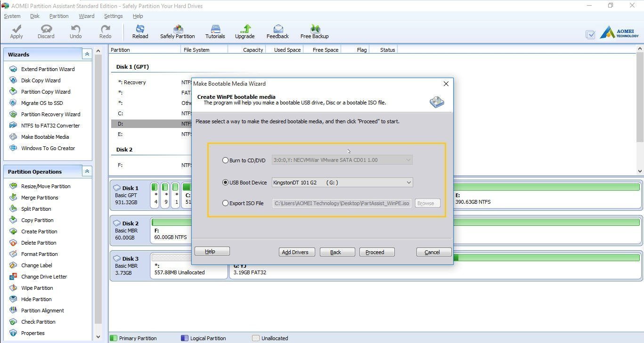Screen dimensions: 644x343
Task: Launch Free Backup from the toolbar
Action: [x=314, y=32]
